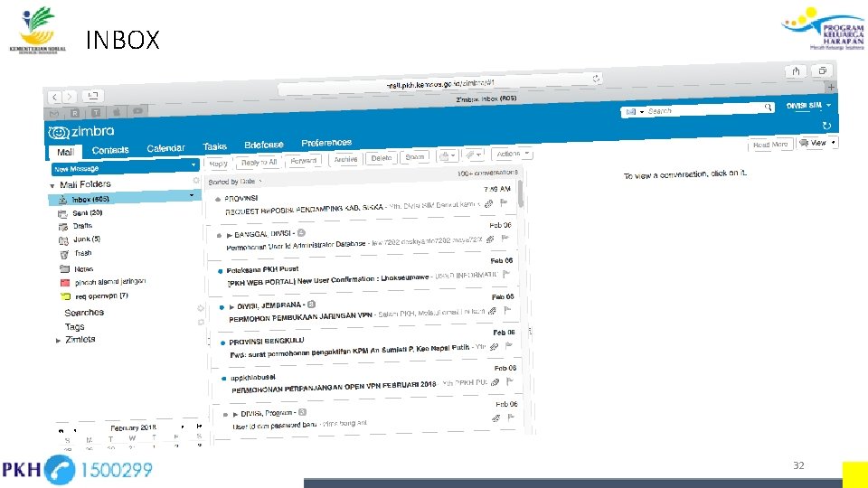Open the 'req openvpn (7)' folder
This screenshot has height=488, width=868.
pos(101,296)
